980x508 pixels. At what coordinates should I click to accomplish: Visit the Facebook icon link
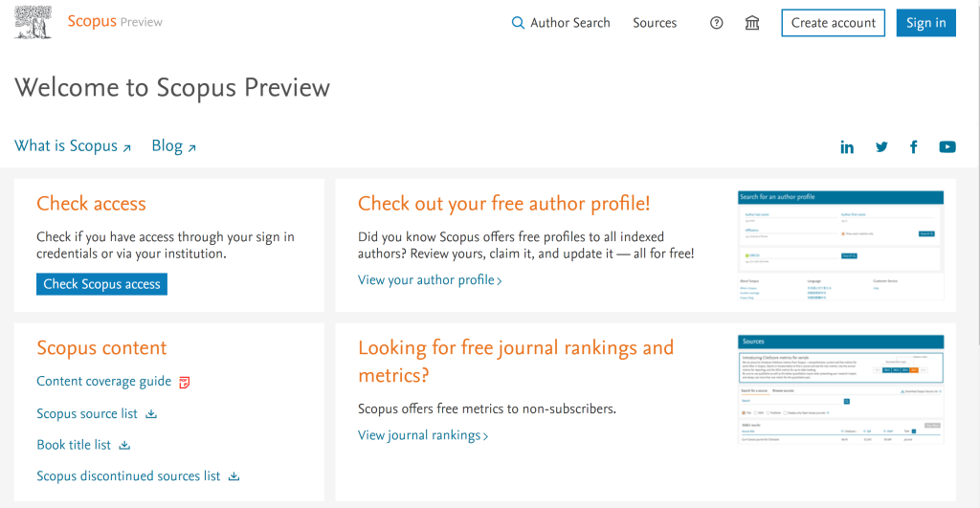click(914, 147)
